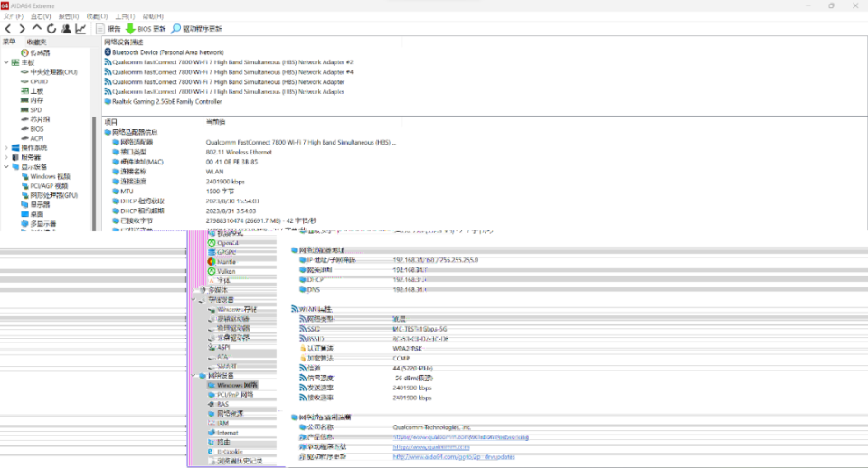The height and width of the screenshot is (468, 868).
Task: Select the 路由 tree item
Action: pos(219,442)
